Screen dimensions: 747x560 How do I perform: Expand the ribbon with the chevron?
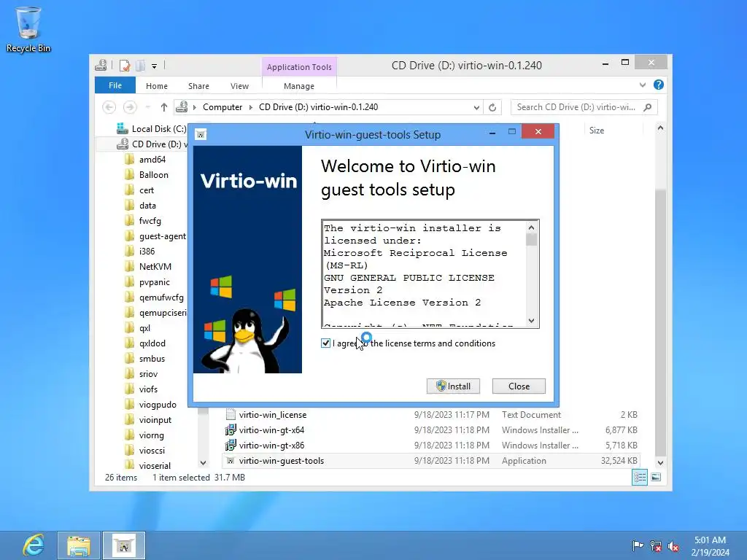click(642, 85)
